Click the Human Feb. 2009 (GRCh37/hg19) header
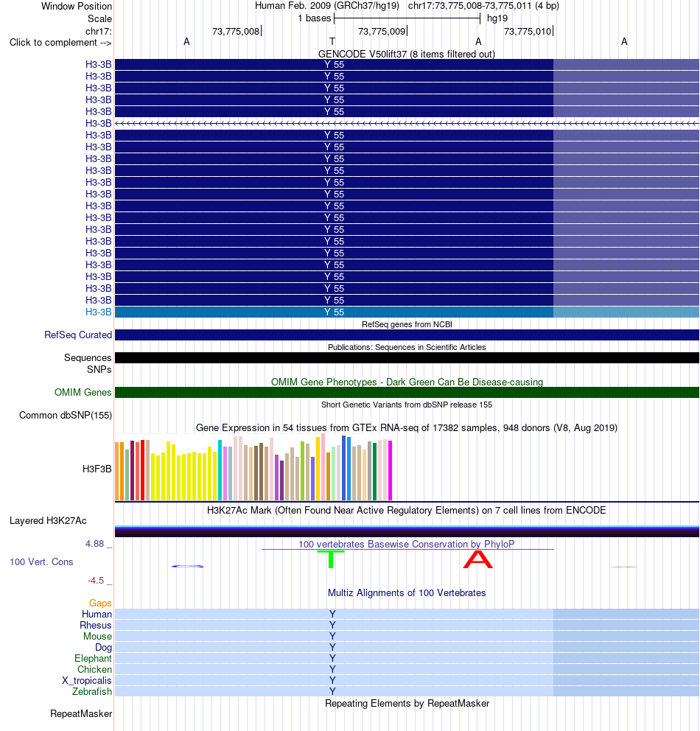The height and width of the screenshot is (731, 700). coord(326,6)
